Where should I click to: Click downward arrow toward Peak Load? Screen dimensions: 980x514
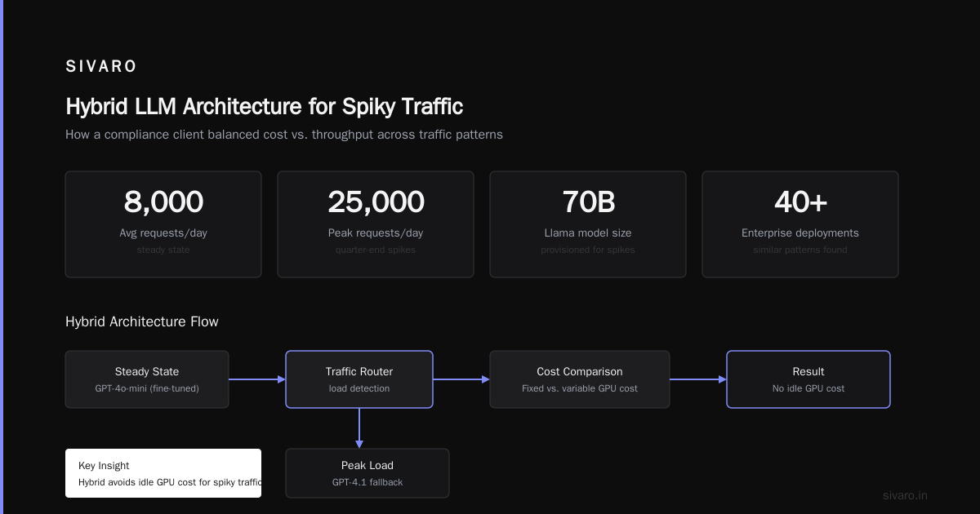359,428
